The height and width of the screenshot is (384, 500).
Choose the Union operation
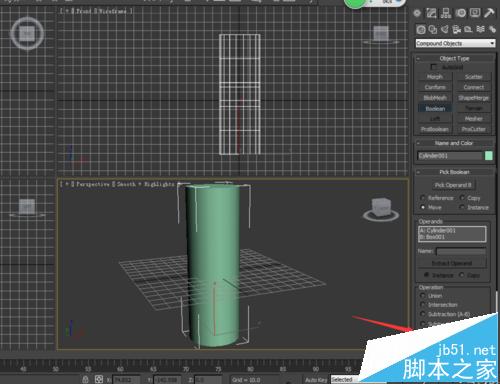tap(423, 296)
